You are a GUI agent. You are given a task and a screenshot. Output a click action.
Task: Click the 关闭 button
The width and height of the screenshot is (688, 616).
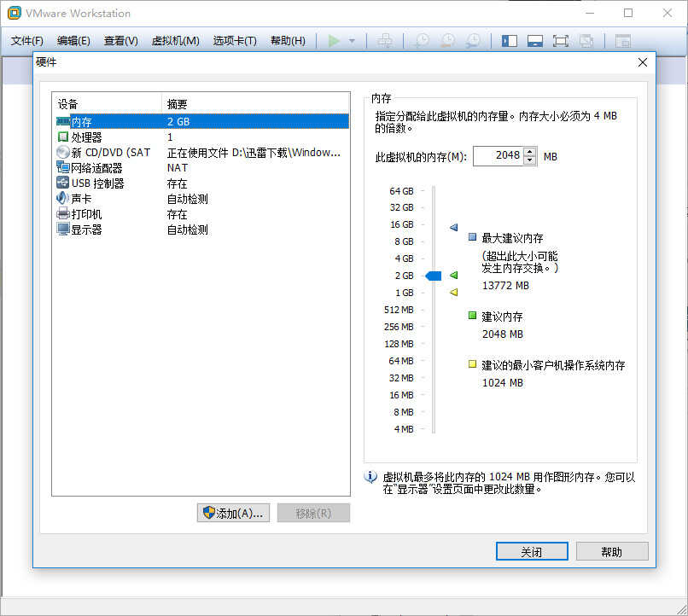532,551
